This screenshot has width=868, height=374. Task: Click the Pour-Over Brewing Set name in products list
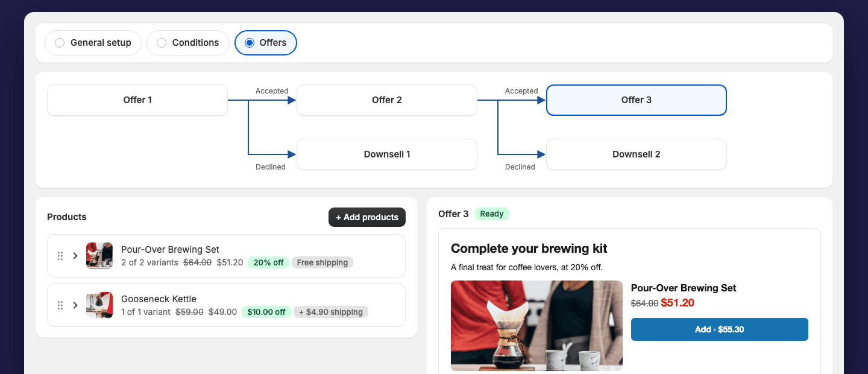click(170, 249)
